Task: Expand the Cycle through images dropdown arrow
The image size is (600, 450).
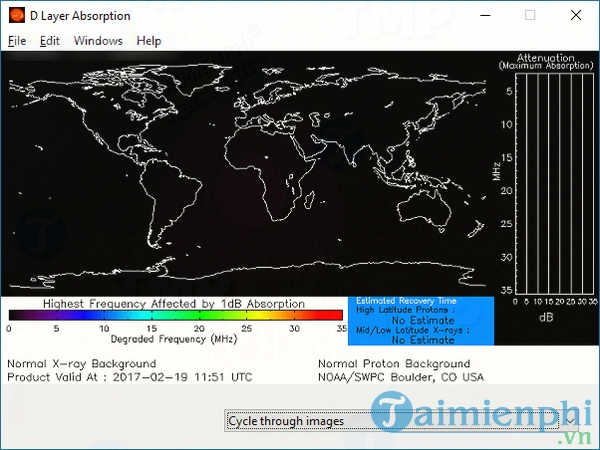Action: click(x=568, y=421)
